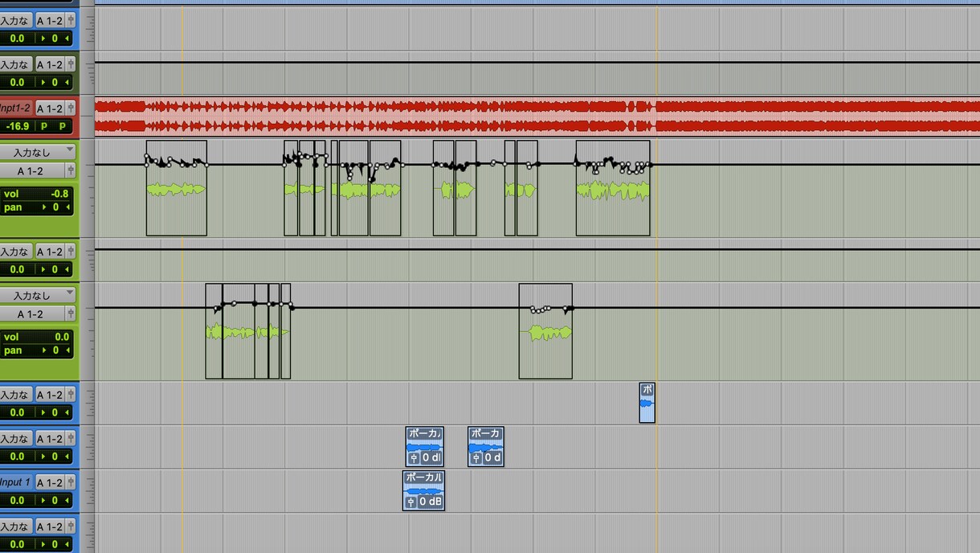Click the fader icon on the vol -0.8 track
The width and height of the screenshot is (980, 553).
71,170
